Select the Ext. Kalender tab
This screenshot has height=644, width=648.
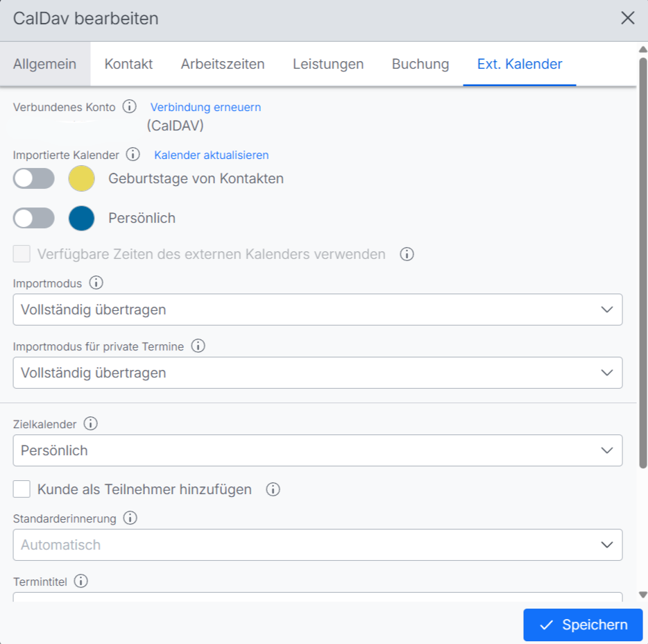pos(520,64)
